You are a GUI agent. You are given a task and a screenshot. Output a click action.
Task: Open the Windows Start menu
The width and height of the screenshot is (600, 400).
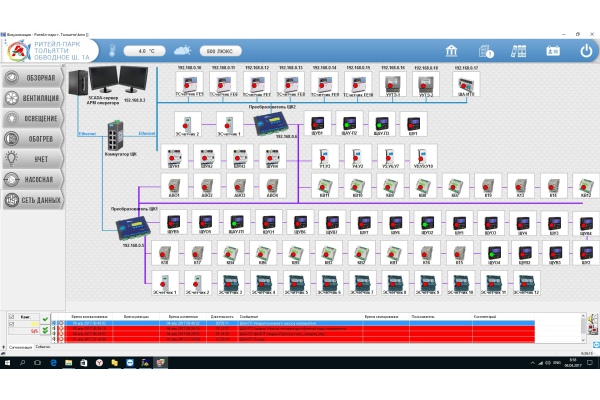tap(7, 360)
